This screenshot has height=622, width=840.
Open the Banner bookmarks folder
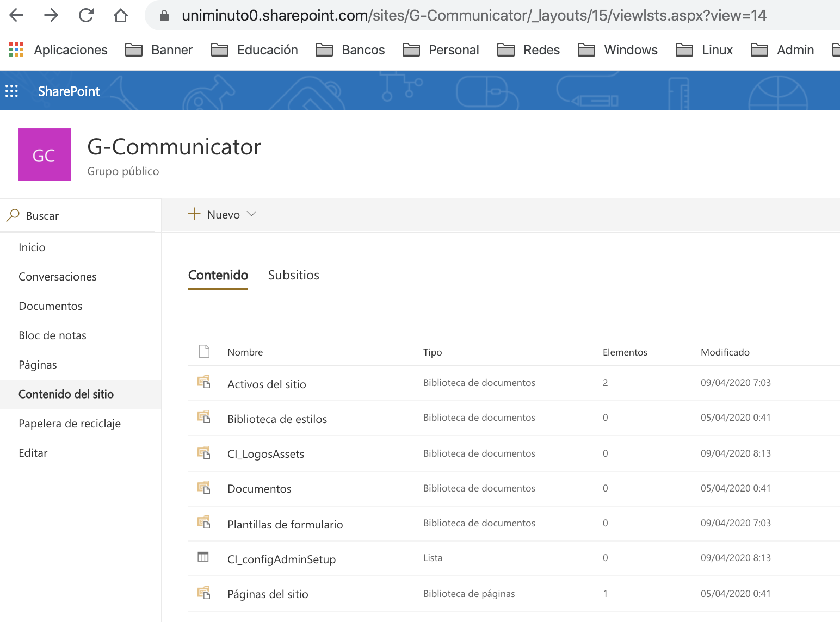159,50
